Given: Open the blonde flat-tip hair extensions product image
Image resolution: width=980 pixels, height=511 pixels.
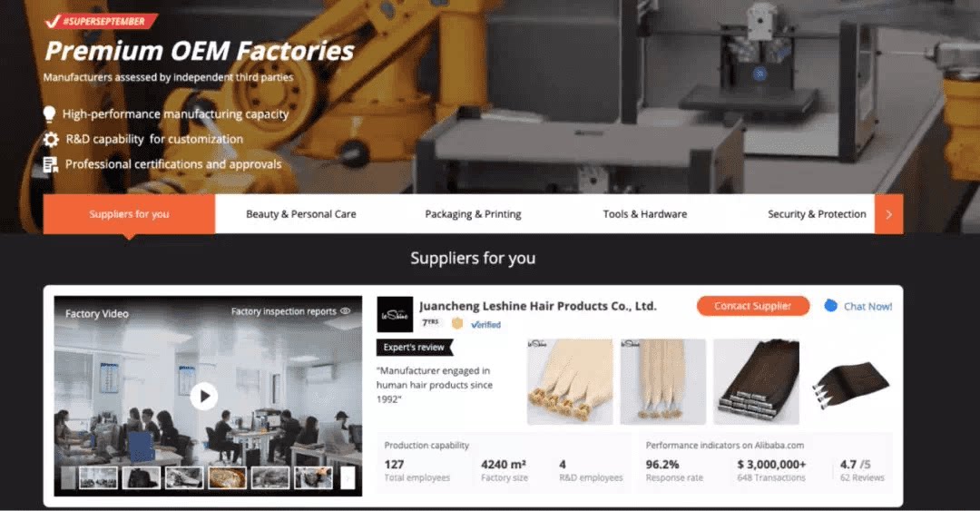Looking at the screenshot, I should click(x=570, y=381).
